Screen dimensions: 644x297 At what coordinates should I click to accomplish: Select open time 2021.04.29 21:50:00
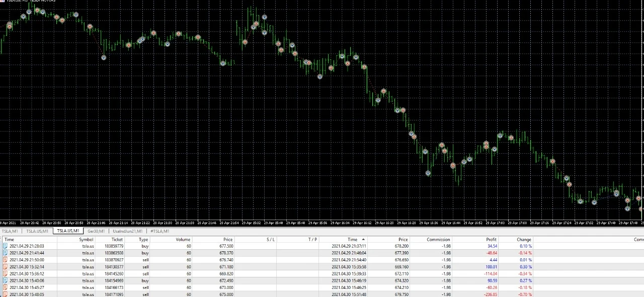[x=27, y=260]
